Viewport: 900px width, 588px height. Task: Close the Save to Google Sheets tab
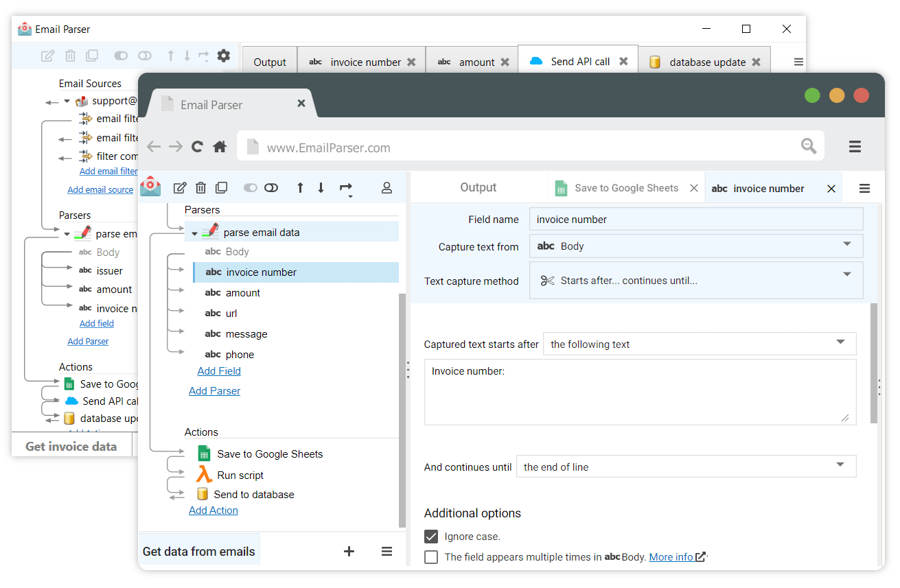coord(693,188)
